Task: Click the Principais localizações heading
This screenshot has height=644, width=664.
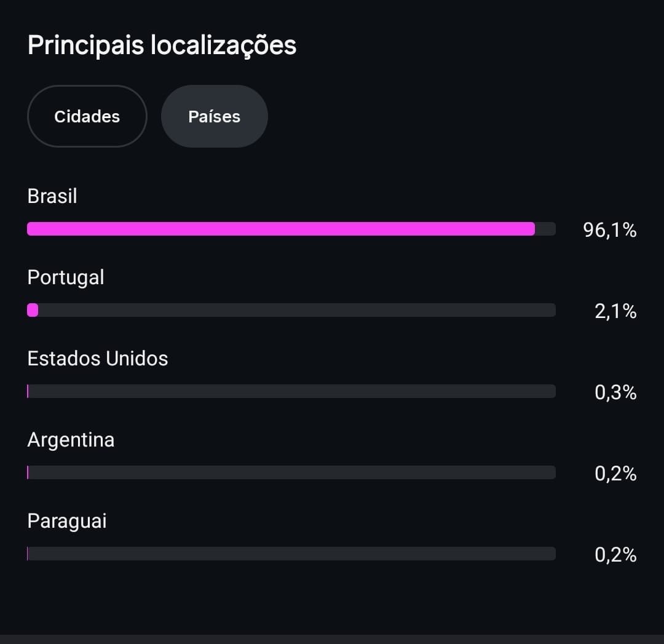Action: coord(162,46)
